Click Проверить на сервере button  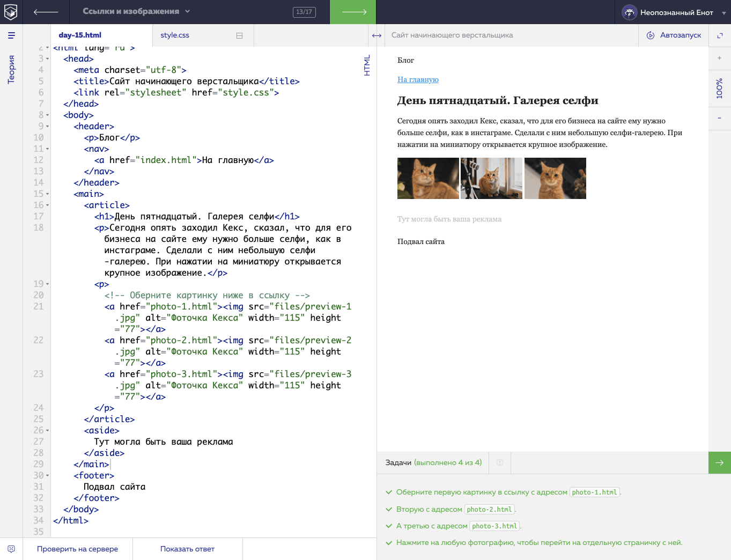(x=77, y=549)
